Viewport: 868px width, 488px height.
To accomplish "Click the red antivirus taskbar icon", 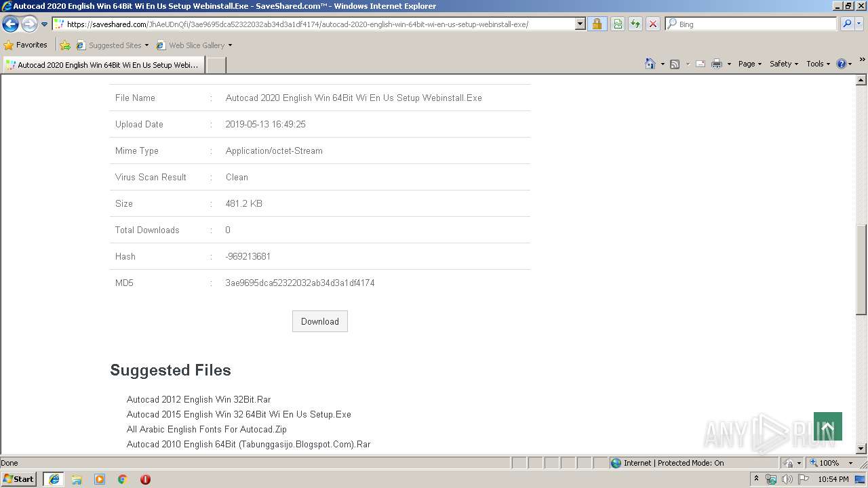I will (x=145, y=479).
